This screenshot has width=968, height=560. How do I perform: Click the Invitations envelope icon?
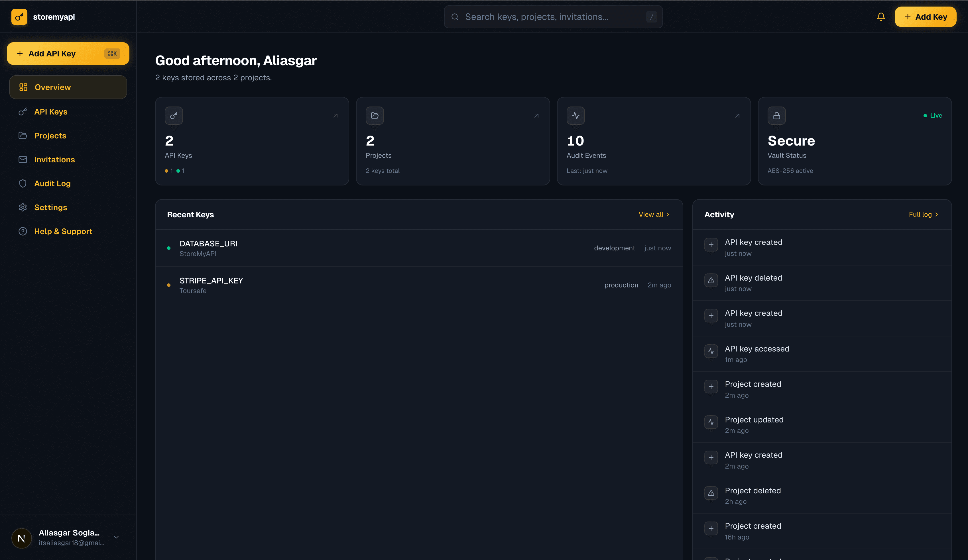(23, 159)
